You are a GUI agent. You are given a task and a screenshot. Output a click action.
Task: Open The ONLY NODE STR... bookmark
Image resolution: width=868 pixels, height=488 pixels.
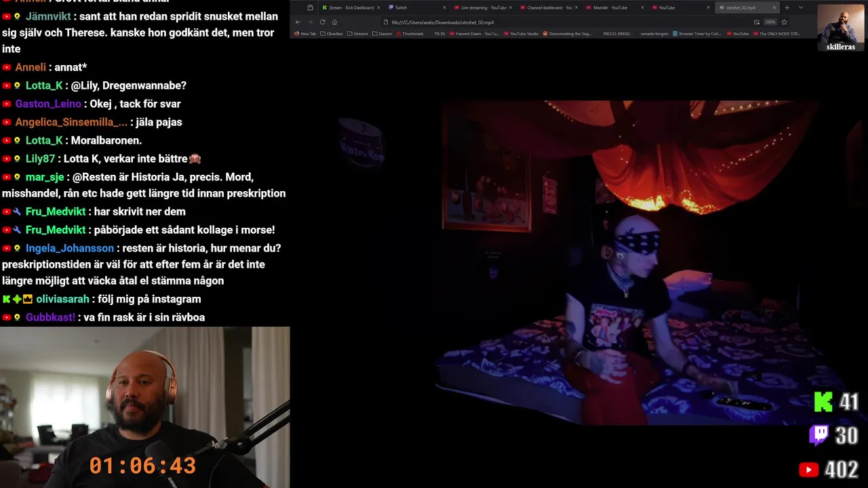pos(776,33)
